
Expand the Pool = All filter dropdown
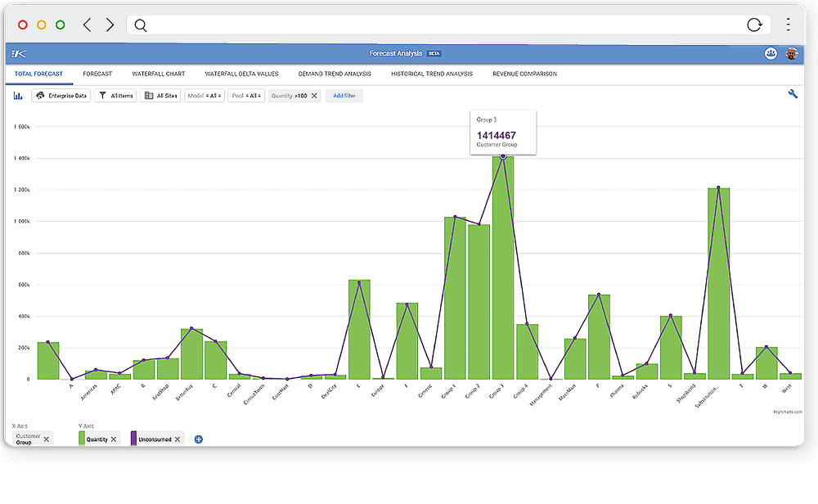point(246,96)
